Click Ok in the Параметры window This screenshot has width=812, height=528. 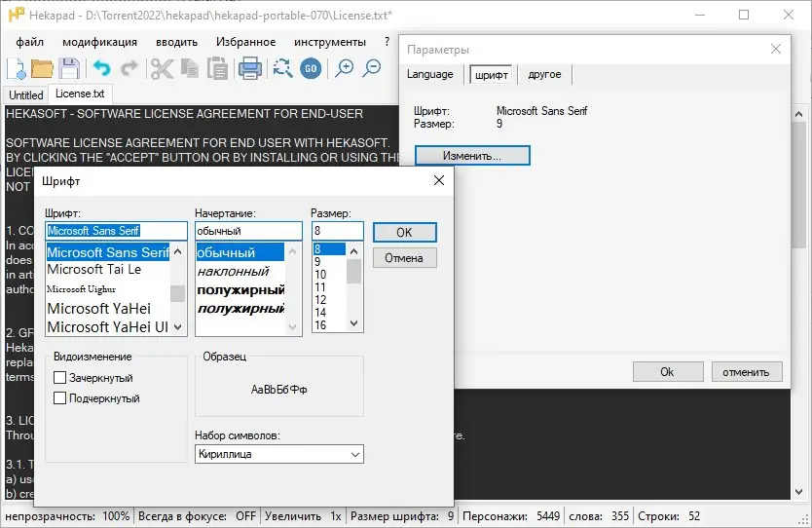click(668, 371)
